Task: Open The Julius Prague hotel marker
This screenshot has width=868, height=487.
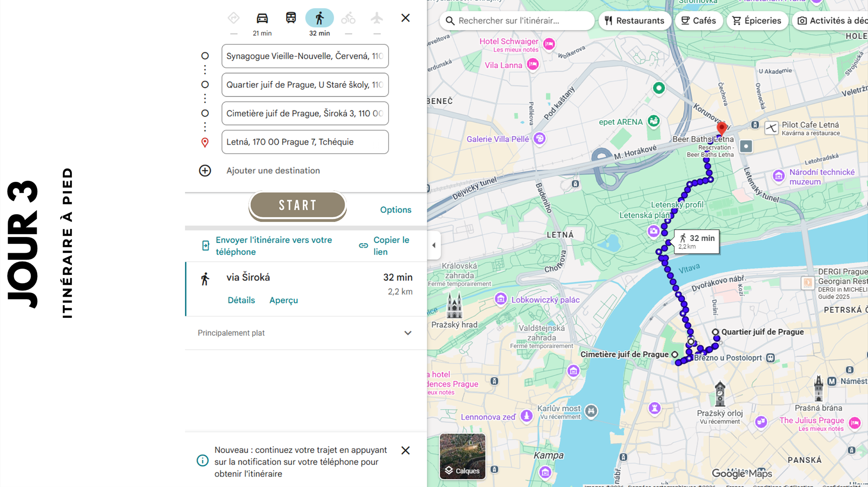Action: pos(854,423)
